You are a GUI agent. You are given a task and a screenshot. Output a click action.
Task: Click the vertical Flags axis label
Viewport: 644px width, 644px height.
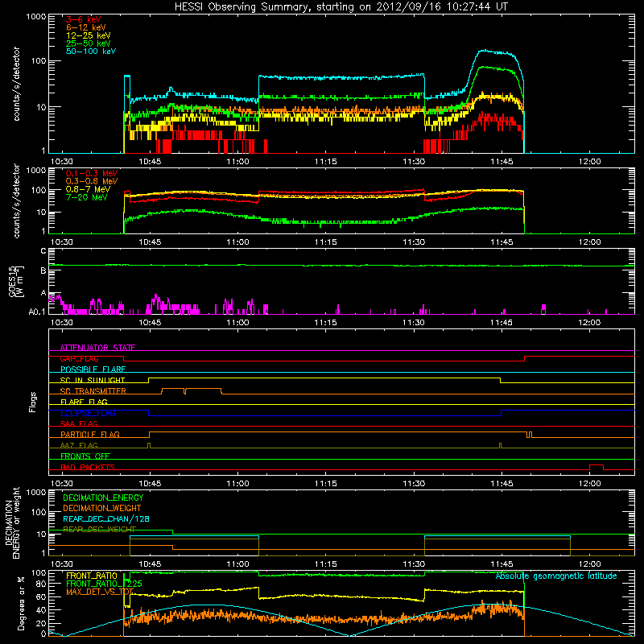click(33, 402)
